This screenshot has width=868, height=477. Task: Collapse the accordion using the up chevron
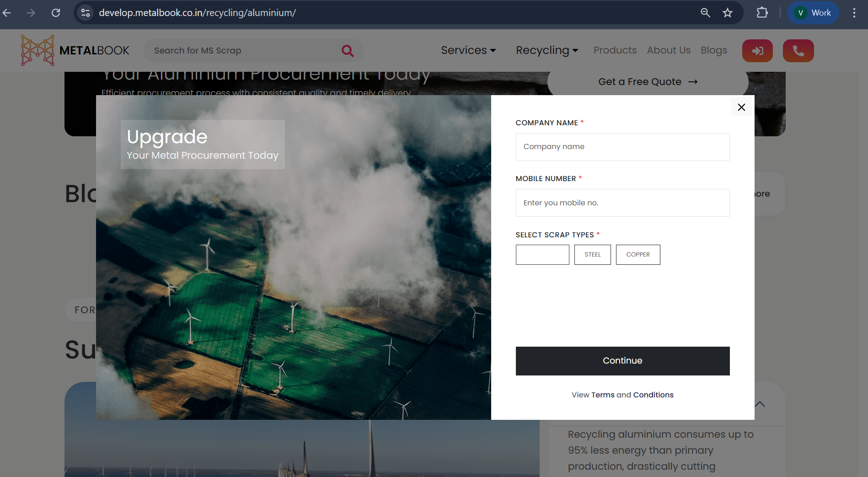click(x=760, y=404)
